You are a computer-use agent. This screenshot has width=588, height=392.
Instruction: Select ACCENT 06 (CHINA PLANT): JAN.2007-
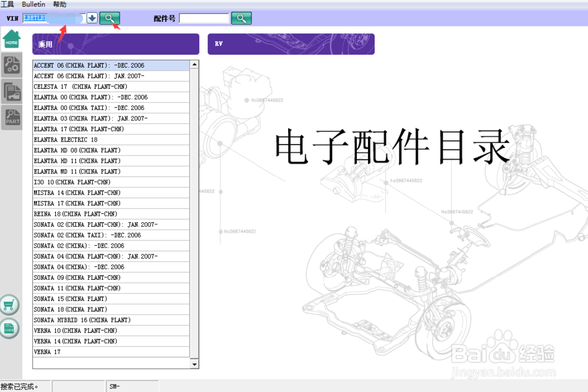coord(111,76)
